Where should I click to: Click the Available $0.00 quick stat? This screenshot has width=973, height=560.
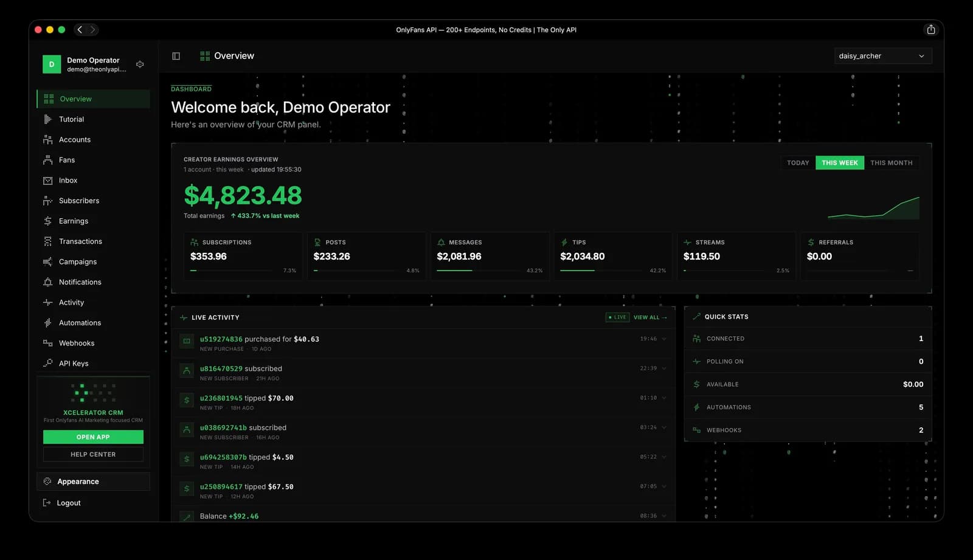coord(808,384)
